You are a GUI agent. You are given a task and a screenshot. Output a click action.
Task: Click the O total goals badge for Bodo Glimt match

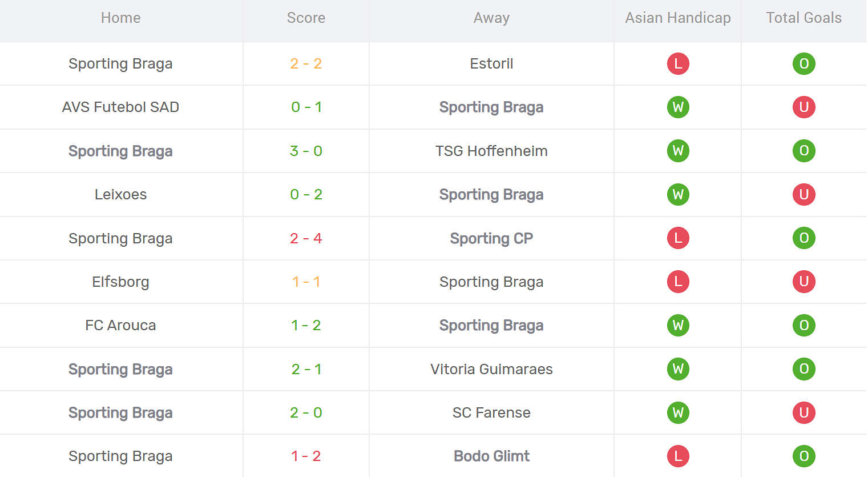click(x=804, y=456)
